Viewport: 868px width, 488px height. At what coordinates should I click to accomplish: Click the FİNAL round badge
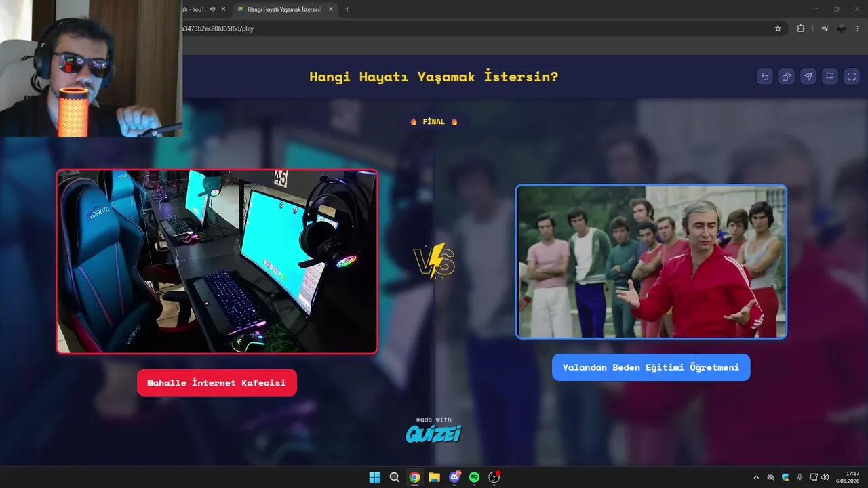point(434,122)
